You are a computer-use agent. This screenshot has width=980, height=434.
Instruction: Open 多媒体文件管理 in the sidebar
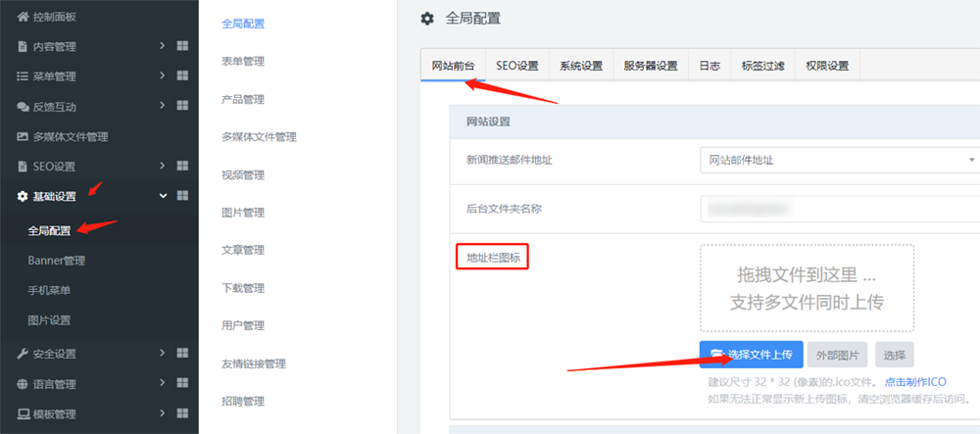pos(69,136)
